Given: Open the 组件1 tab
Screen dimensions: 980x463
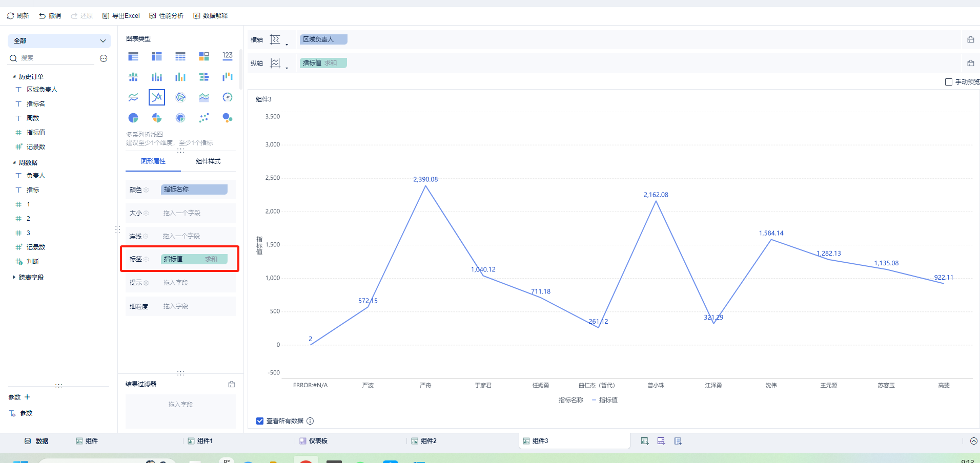Looking at the screenshot, I should 200,441.
